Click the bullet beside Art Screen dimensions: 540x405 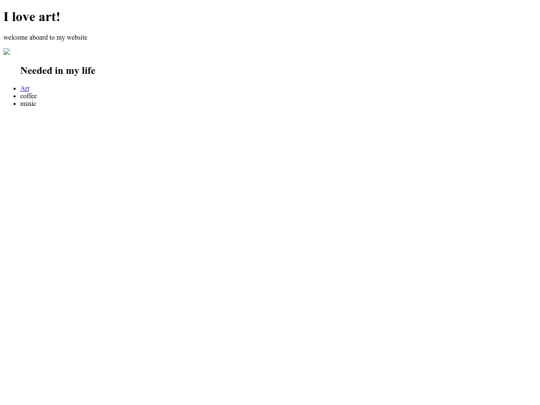coord(15,89)
